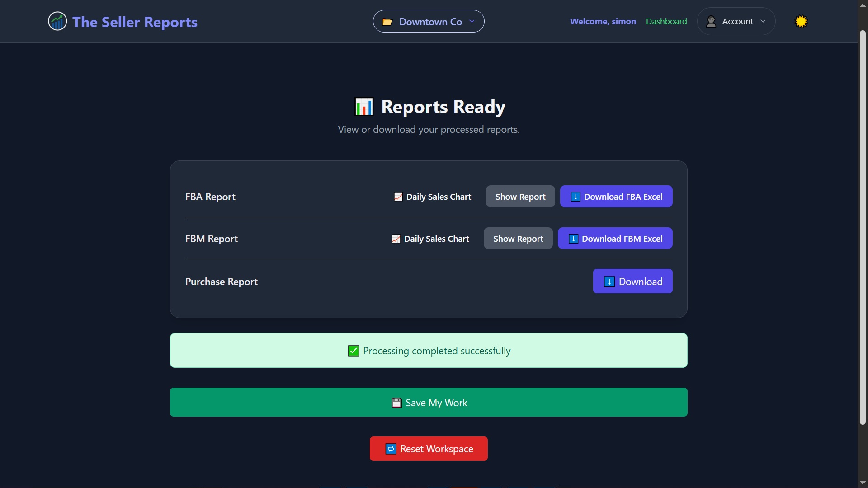This screenshot has width=868, height=488.
Task: Click the scrollbar up arrow
Action: pos(863,5)
